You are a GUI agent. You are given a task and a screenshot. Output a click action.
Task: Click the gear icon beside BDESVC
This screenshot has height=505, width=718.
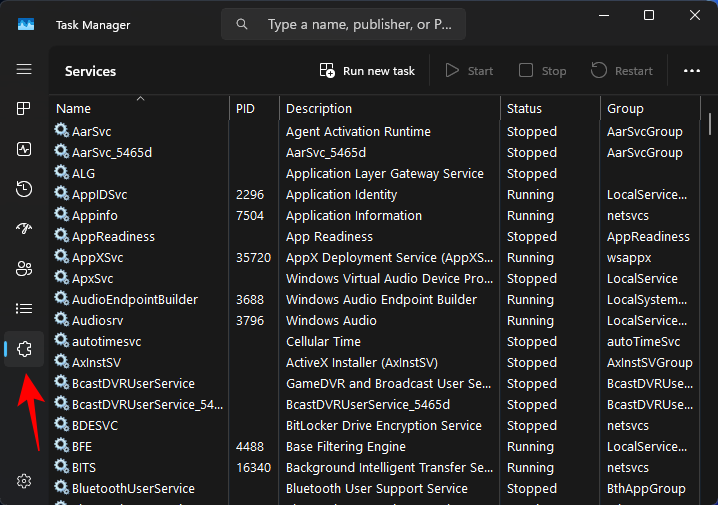pos(61,424)
